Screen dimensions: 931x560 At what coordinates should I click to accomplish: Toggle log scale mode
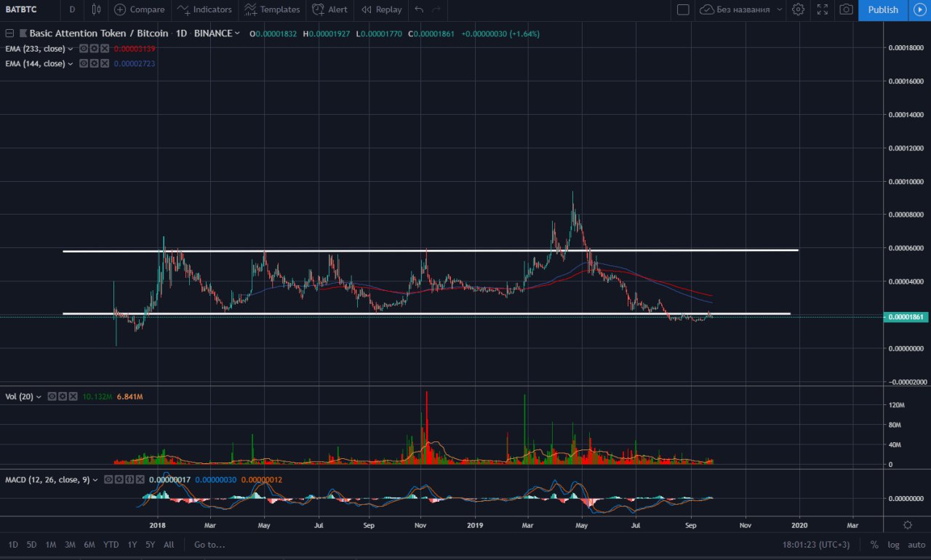(x=892, y=545)
